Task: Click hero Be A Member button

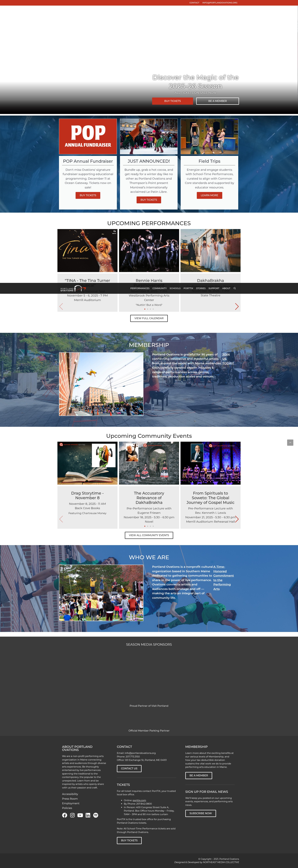Action: click(x=217, y=101)
